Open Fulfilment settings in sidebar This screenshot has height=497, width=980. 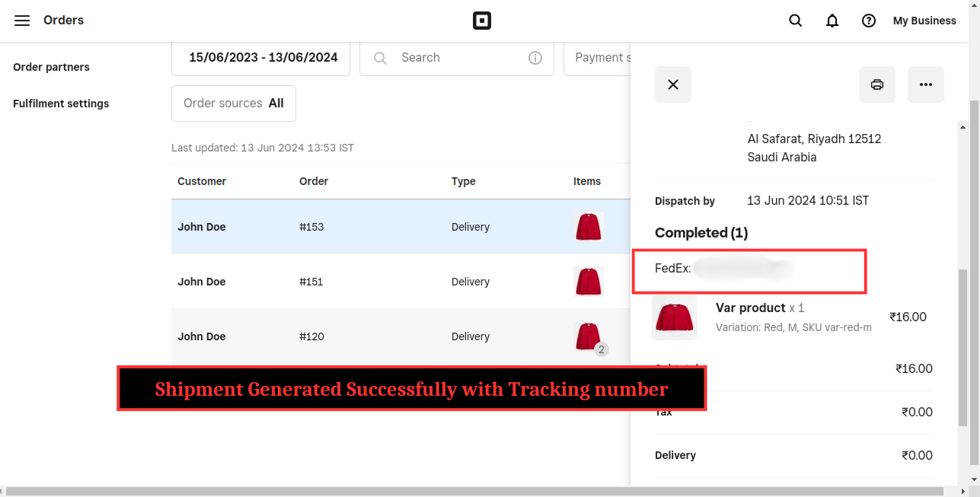pos(61,104)
